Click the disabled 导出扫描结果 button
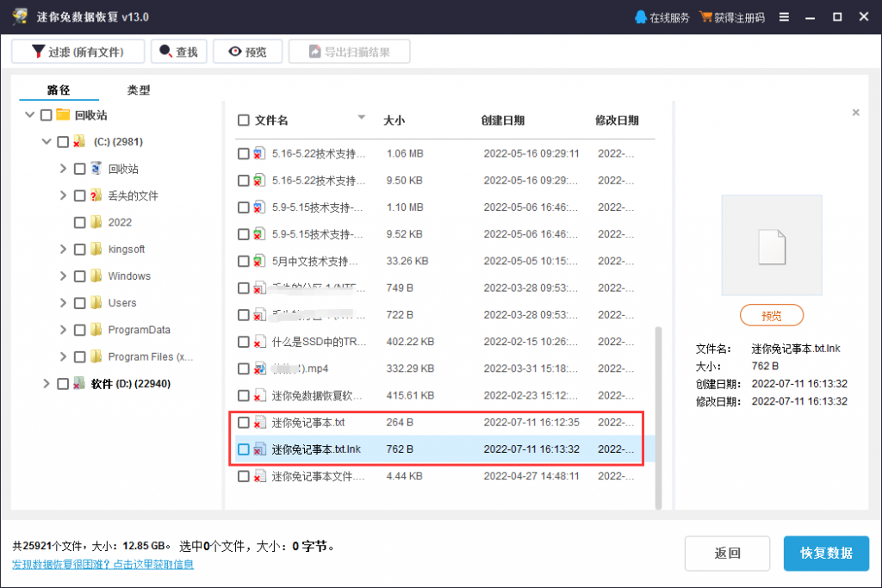Viewport: 882px width, 588px height. (350, 52)
